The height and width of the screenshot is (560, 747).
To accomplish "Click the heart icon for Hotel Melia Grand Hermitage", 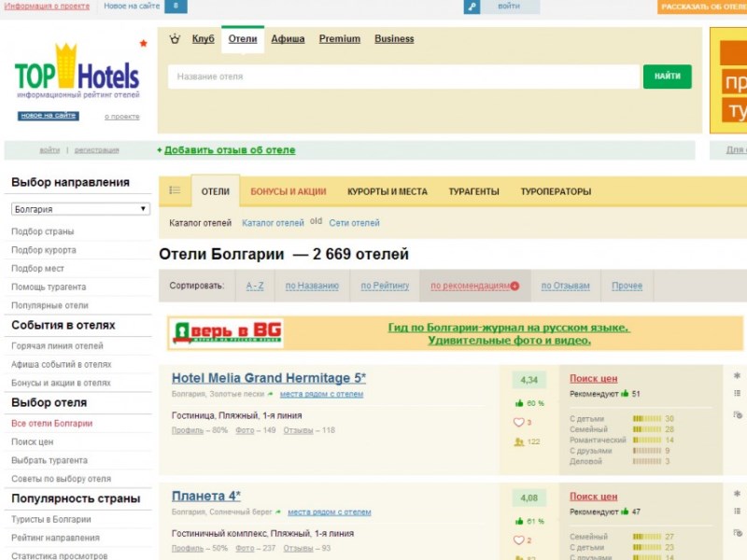I will [520, 422].
